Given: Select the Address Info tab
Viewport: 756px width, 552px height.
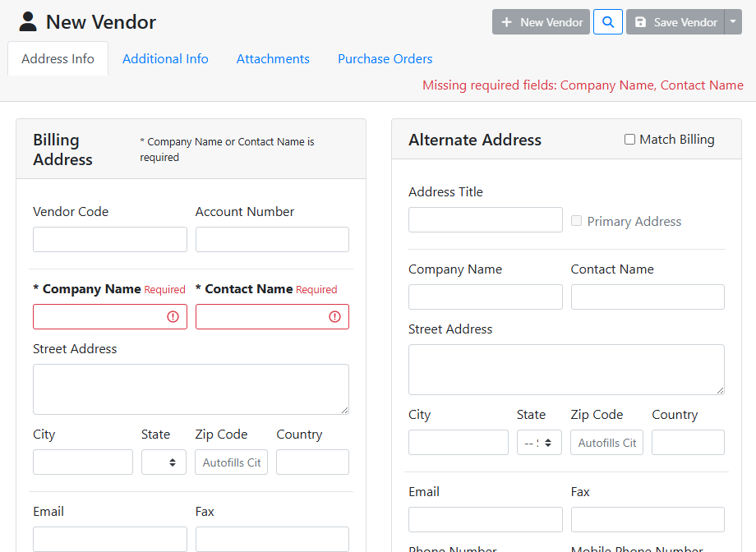Looking at the screenshot, I should coord(58,59).
